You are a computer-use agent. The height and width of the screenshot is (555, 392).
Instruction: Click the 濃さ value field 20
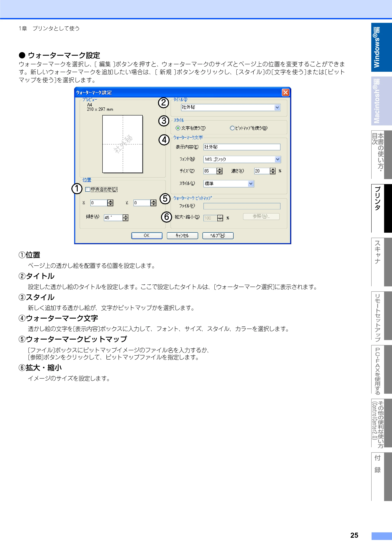262,171
